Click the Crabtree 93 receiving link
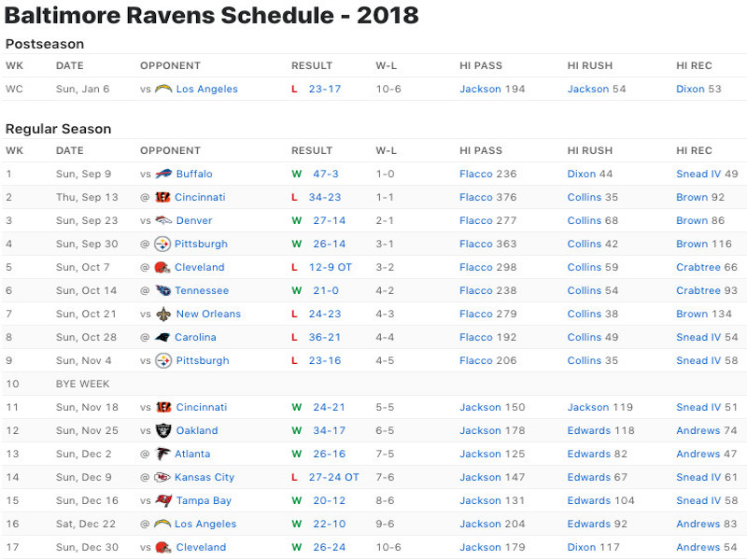The height and width of the screenshot is (560, 747). [x=707, y=290]
